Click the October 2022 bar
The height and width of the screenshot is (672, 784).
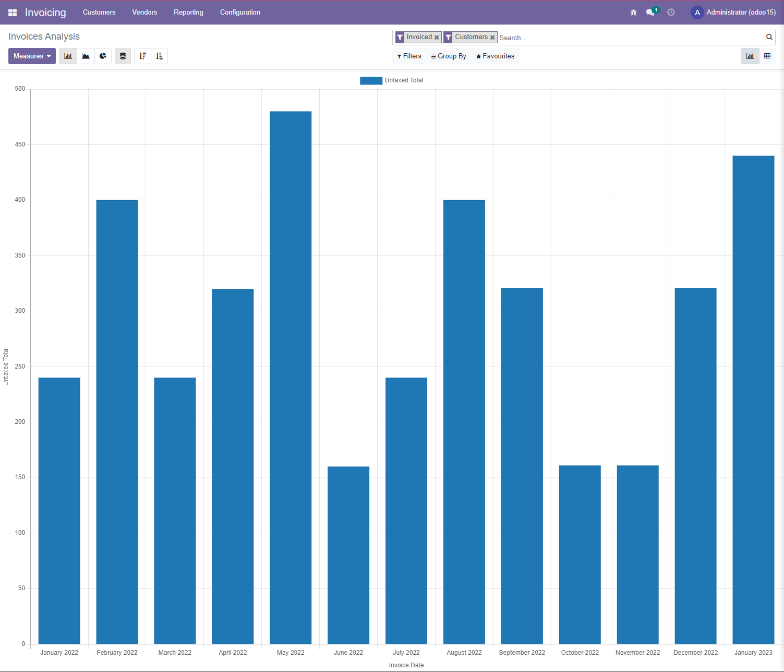[x=580, y=555]
